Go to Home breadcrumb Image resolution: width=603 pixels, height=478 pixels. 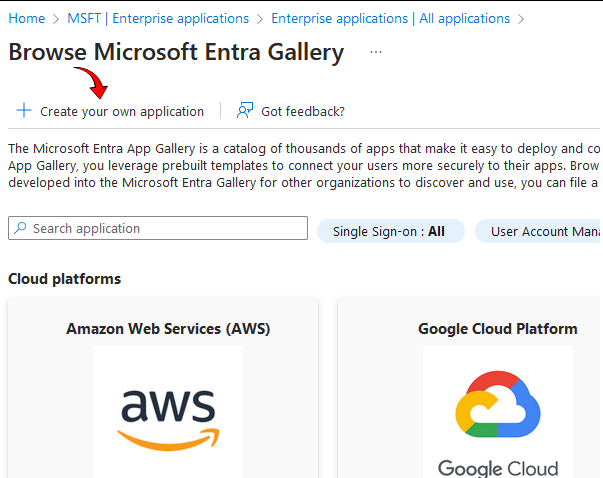click(27, 18)
